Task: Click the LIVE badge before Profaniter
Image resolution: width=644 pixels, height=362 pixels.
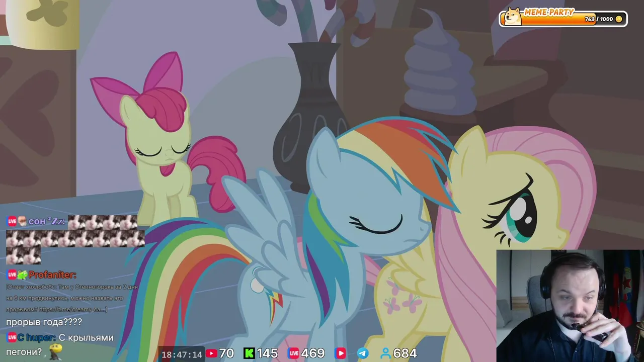Action: coord(12,275)
